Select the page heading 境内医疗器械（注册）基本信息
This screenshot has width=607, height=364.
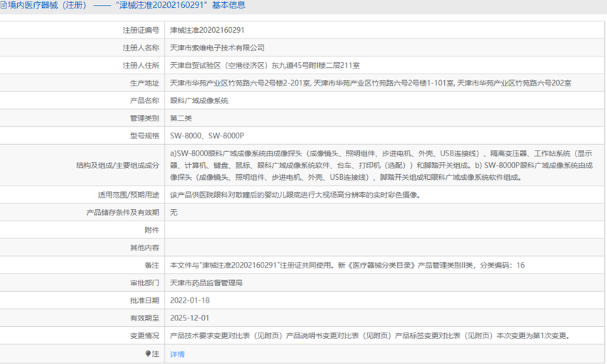click(126, 5)
